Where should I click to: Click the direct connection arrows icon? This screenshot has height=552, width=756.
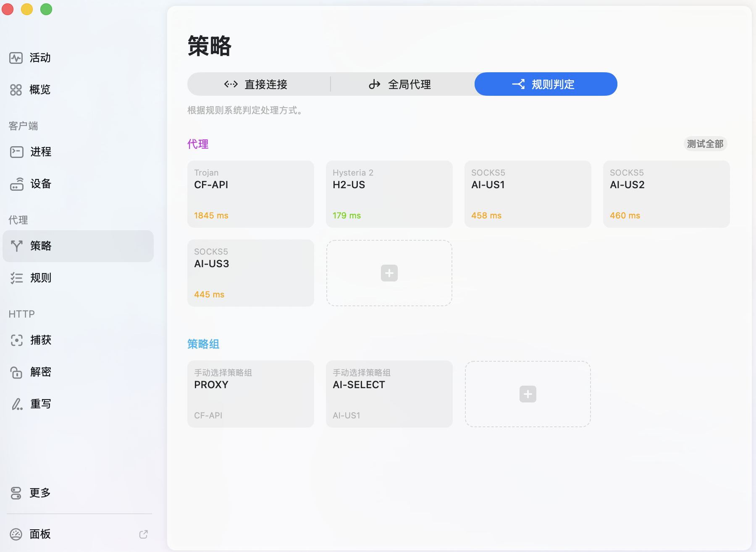pos(231,84)
